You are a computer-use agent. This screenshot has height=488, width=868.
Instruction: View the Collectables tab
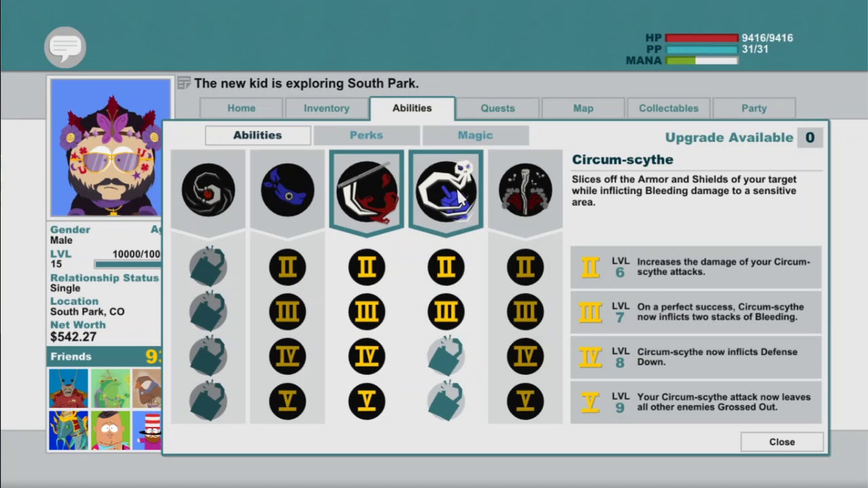669,108
